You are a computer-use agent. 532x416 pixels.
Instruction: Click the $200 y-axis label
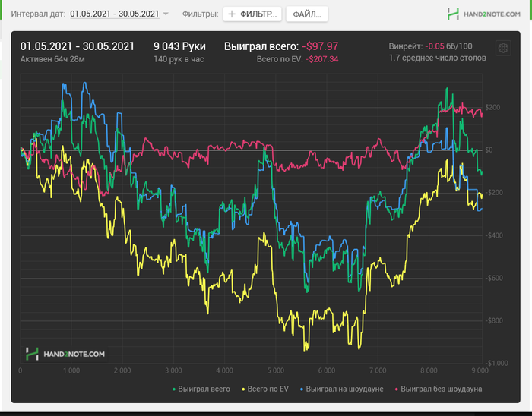[x=492, y=107]
